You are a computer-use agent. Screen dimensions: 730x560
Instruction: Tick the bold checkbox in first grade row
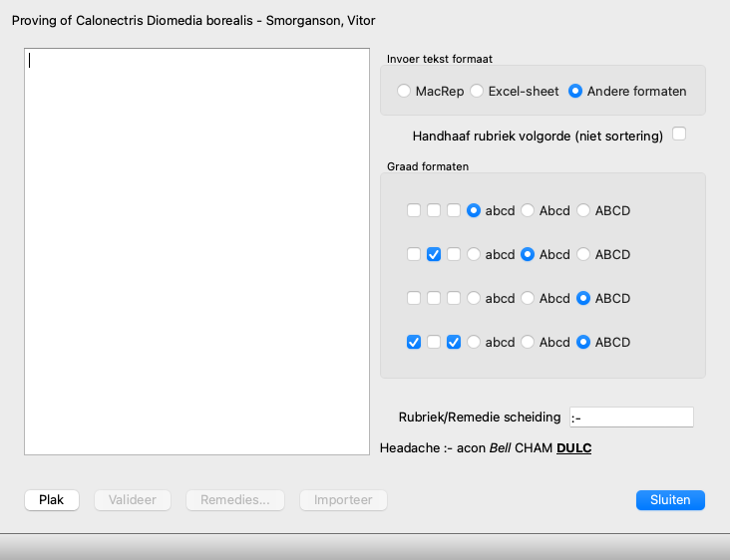click(x=414, y=210)
